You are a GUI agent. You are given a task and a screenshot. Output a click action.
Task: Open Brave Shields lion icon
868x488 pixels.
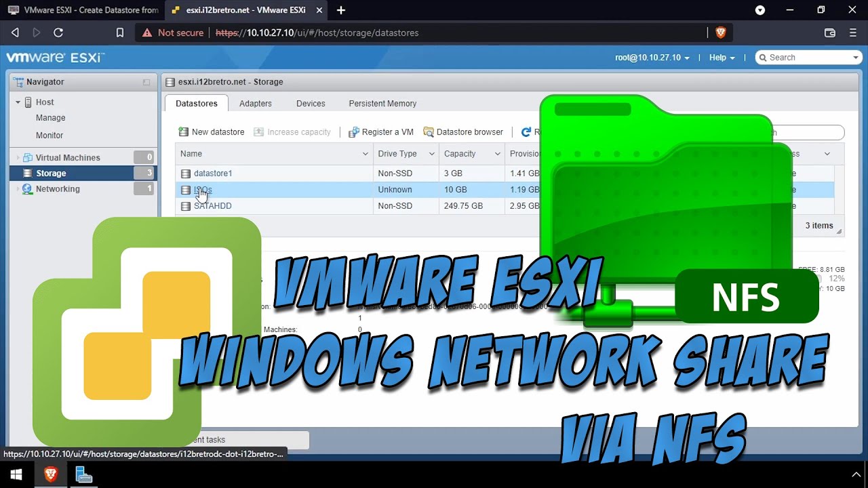[x=720, y=33]
